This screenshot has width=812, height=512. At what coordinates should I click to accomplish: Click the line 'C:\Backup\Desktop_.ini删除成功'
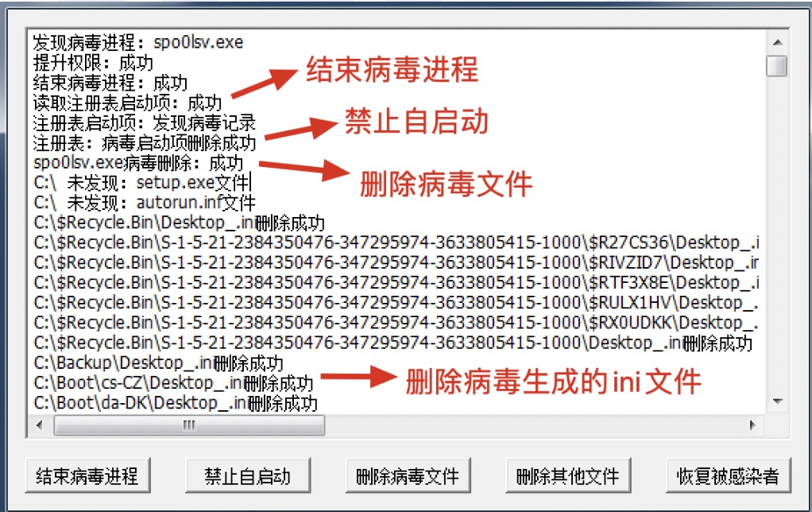tap(158, 363)
